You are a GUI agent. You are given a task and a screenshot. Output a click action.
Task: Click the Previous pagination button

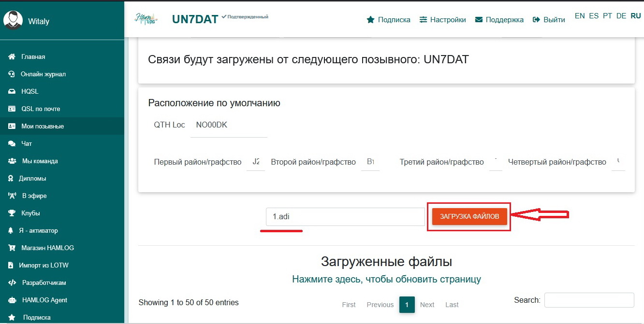380,305
